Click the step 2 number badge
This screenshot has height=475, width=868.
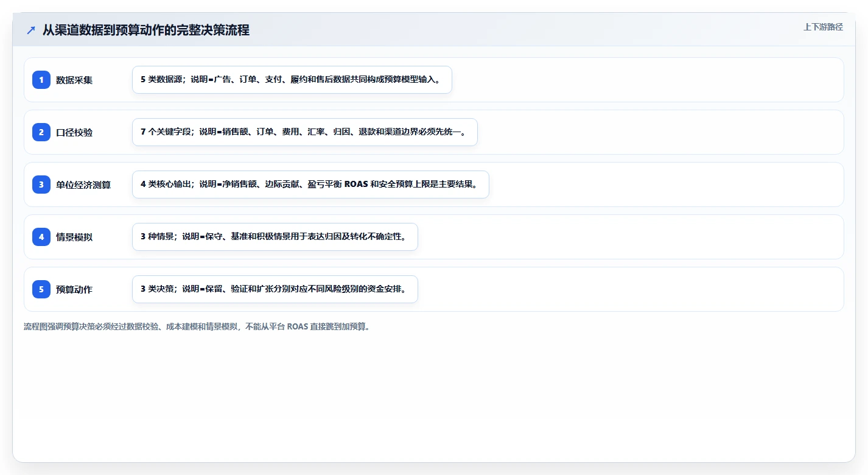[41, 132]
